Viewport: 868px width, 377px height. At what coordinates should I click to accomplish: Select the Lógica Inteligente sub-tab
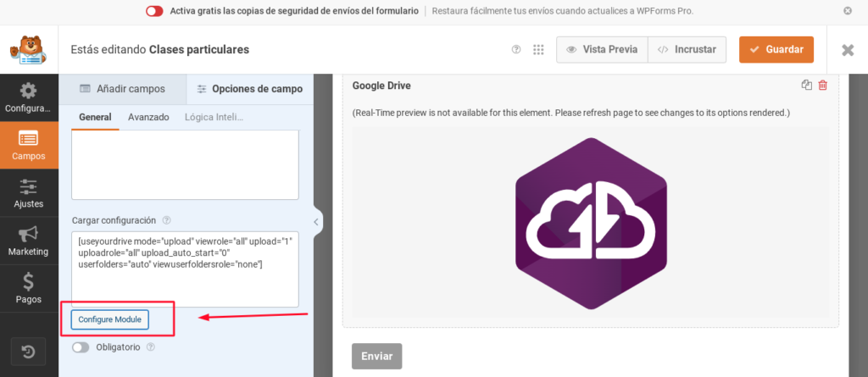(214, 118)
